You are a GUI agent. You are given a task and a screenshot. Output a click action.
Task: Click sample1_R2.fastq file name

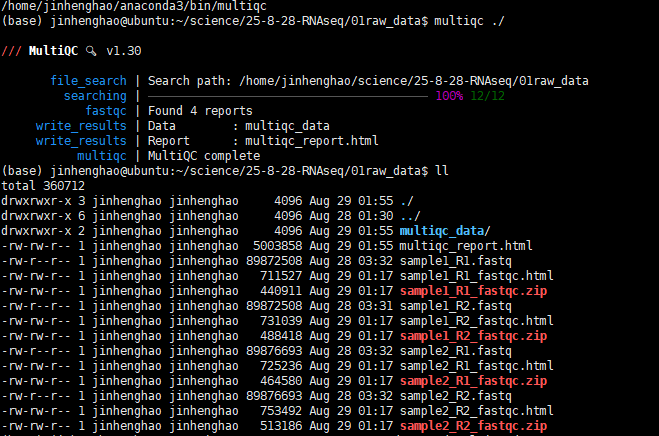(x=456, y=306)
